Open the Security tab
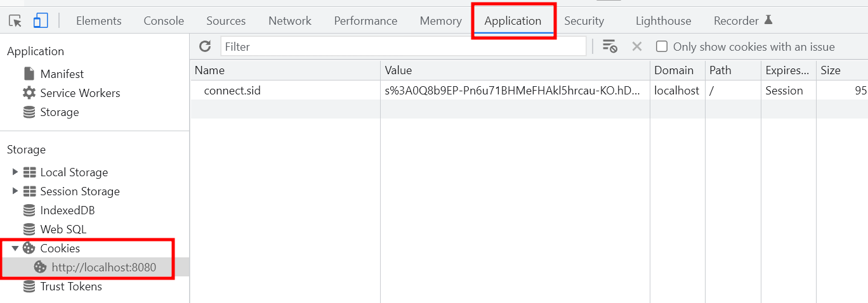 584,21
